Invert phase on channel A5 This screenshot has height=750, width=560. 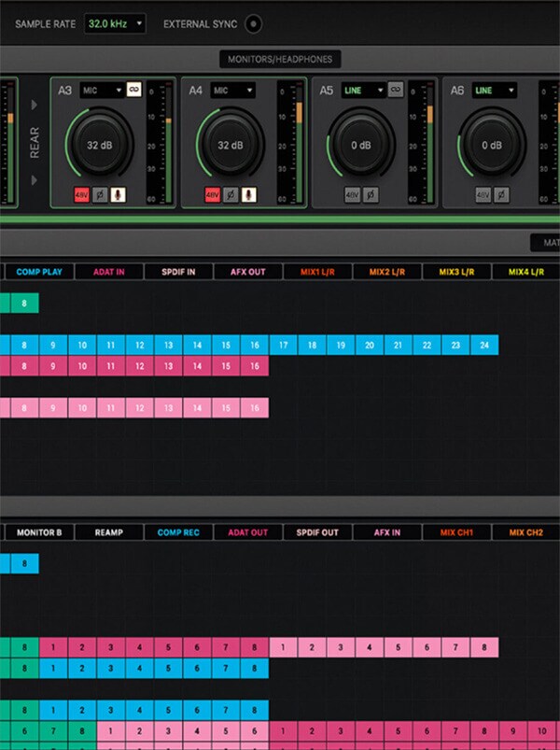click(370, 195)
